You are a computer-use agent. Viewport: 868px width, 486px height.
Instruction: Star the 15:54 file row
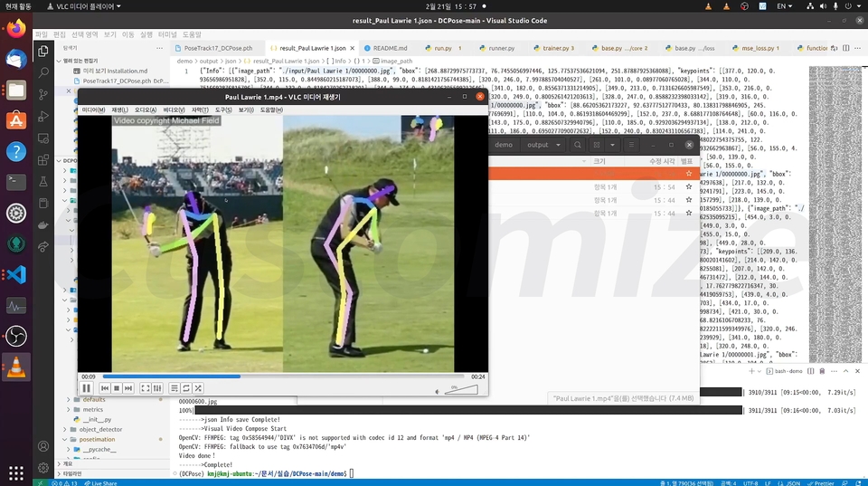689,186
